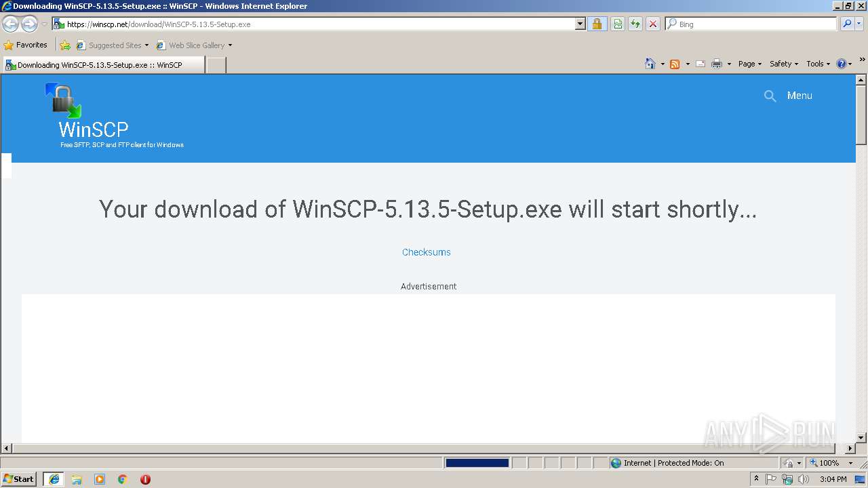Click the Bing search magnifier button
The height and width of the screenshot is (488, 868).
[847, 24]
